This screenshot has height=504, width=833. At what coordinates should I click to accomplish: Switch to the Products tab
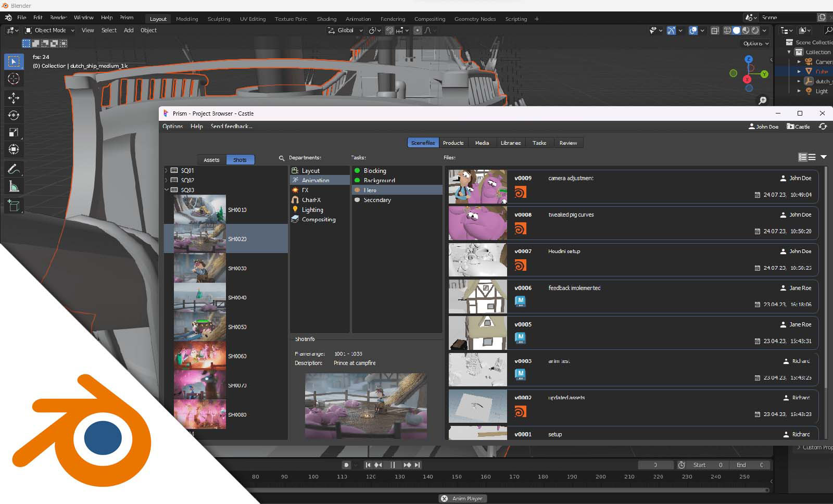(453, 143)
